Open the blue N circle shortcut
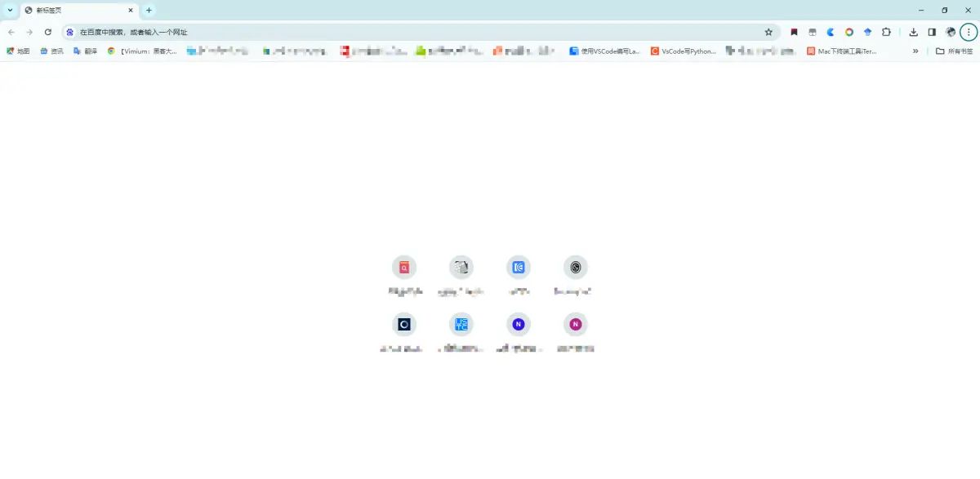This screenshot has width=980, height=479. pos(519,324)
